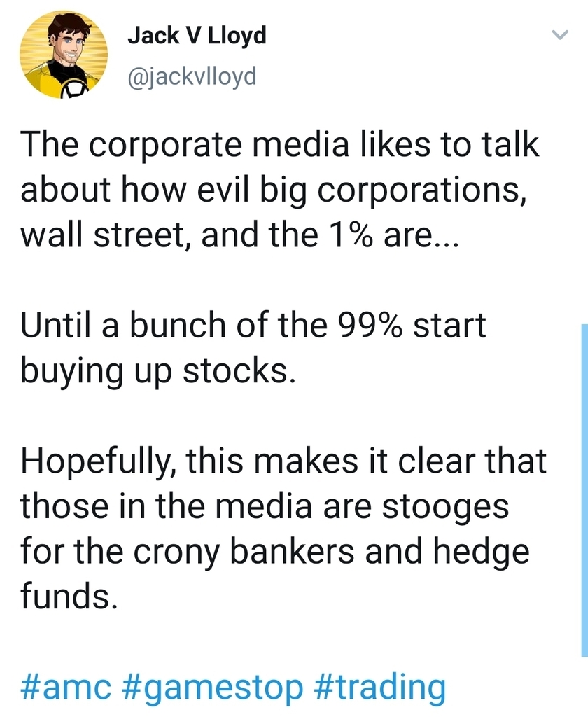Click the blue scrollbar on the right edge
The image size is (588, 717).
pyautogui.click(x=584, y=490)
